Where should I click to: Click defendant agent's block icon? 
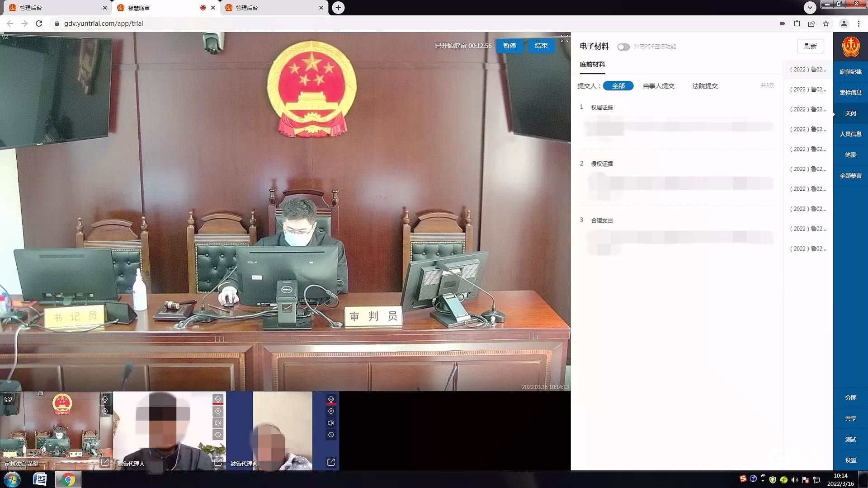point(331,435)
